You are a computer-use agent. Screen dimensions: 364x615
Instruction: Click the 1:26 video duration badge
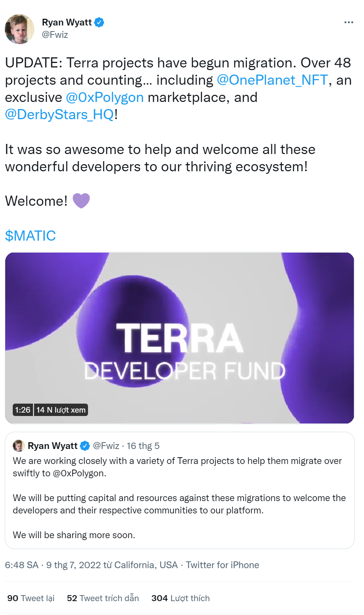(23, 410)
